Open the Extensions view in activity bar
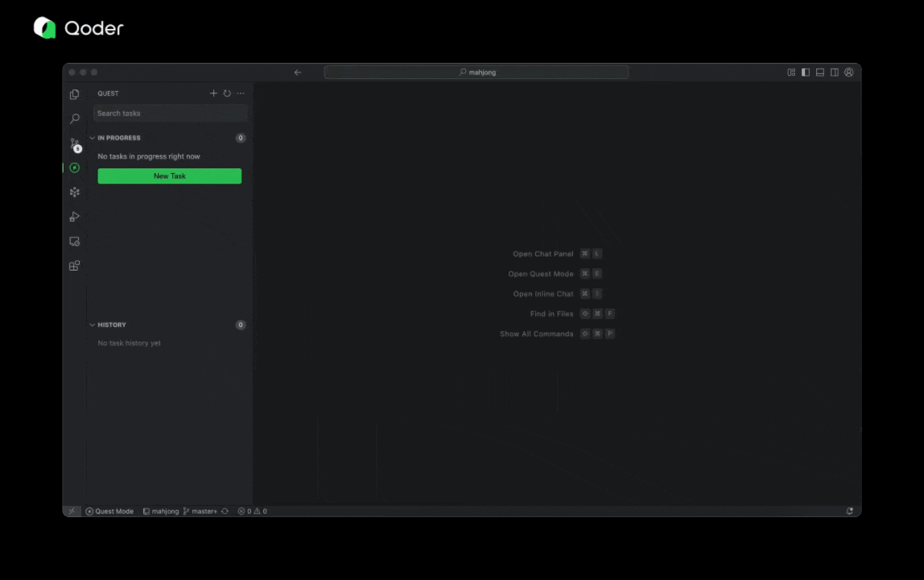 click(x=74, y=266)
